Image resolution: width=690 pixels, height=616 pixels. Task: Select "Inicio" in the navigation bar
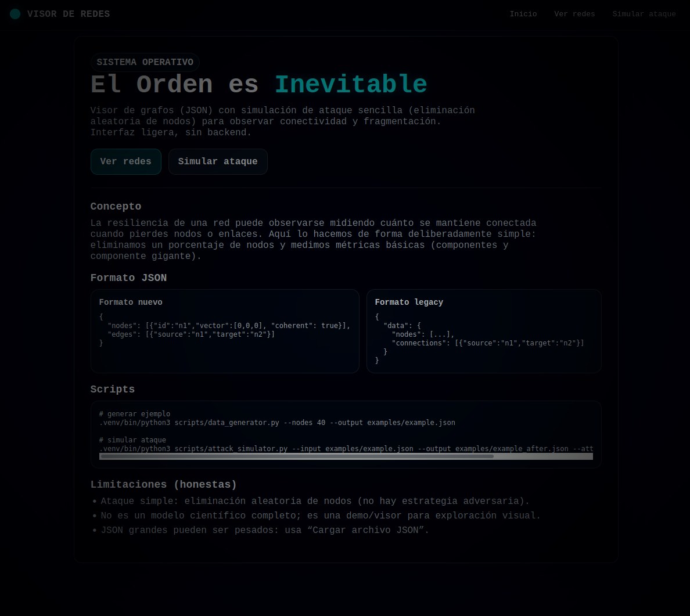(523, 14)
